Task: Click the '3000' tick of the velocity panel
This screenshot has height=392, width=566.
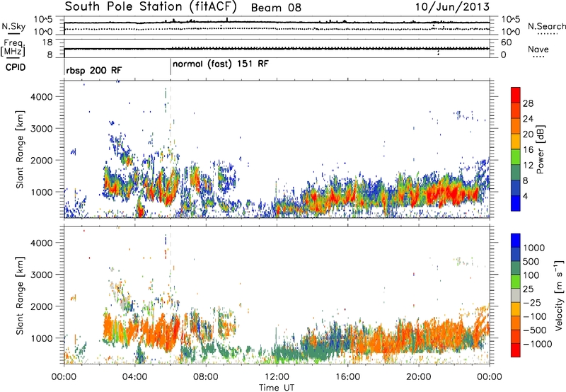Action: [x=42, y=275]
